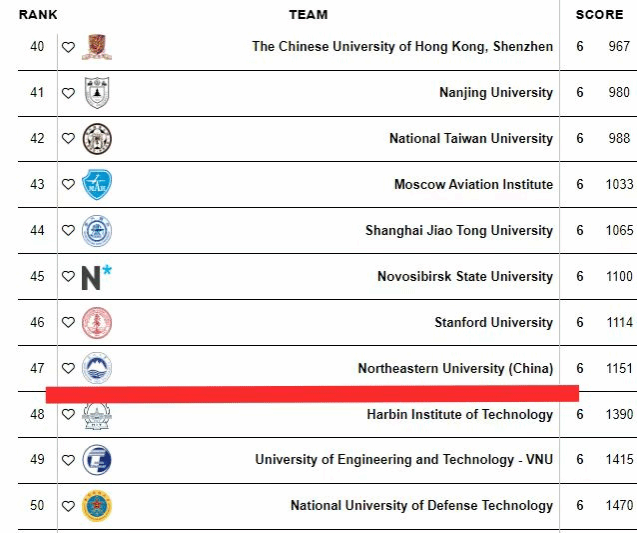Click the Novosibirsk State University N* logo
The image size is (638, 533).
point(97,277)
